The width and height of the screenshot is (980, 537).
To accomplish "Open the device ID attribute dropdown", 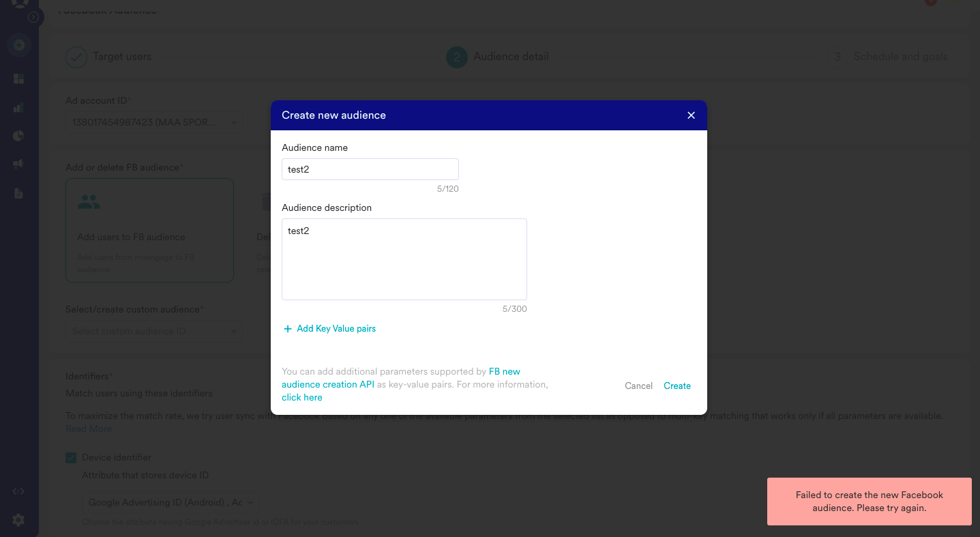I will [170, 502].
